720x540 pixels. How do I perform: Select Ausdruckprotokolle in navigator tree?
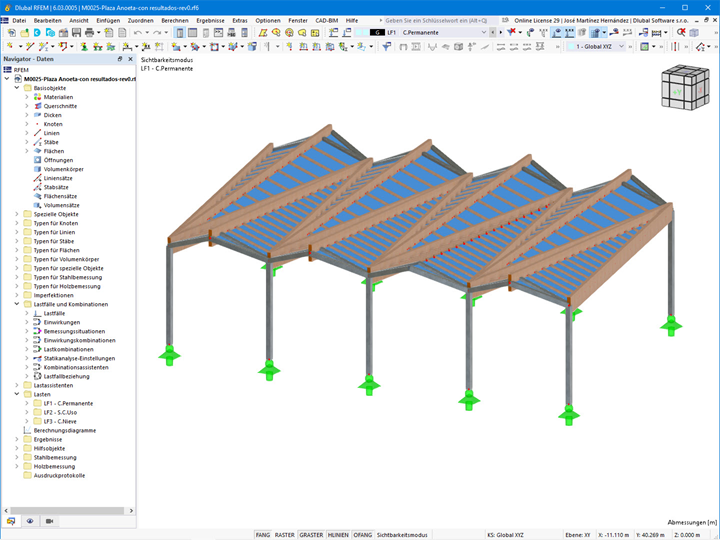[59, 475]
